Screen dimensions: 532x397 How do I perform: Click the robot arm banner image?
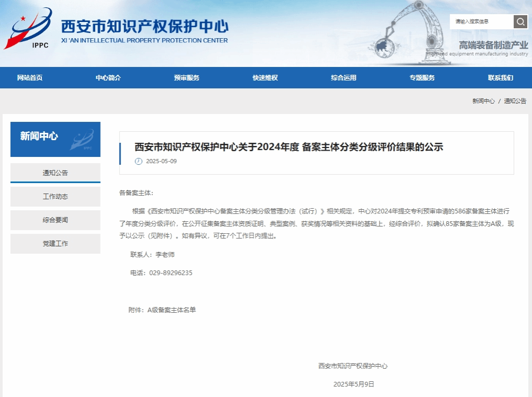(x=409, y=33)
